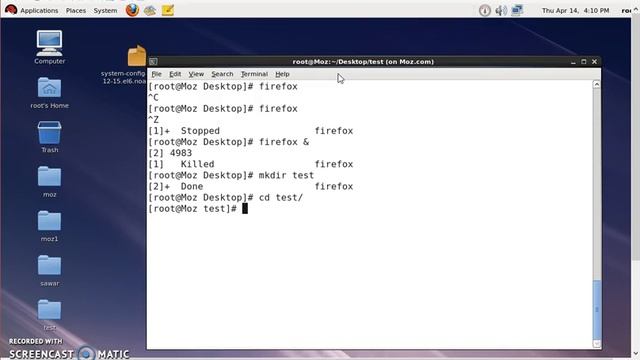Click the terminal scrollbar down arrow

coord(597,344)
